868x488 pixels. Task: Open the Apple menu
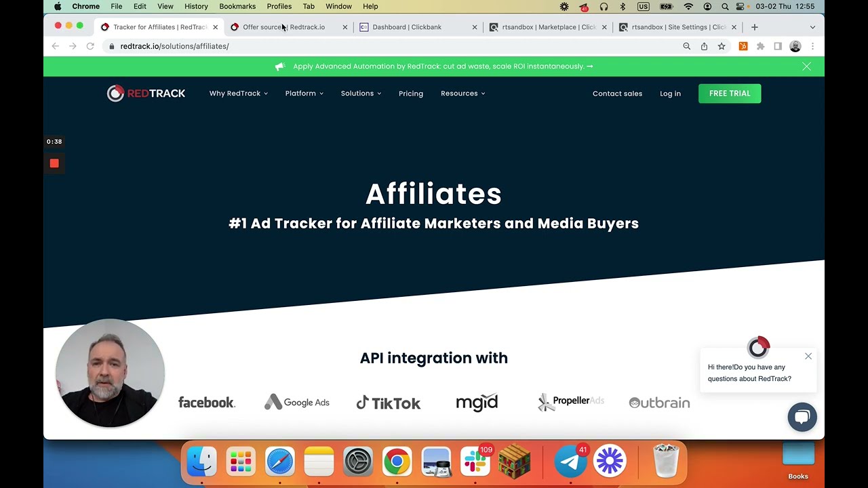tap(58, 6)
